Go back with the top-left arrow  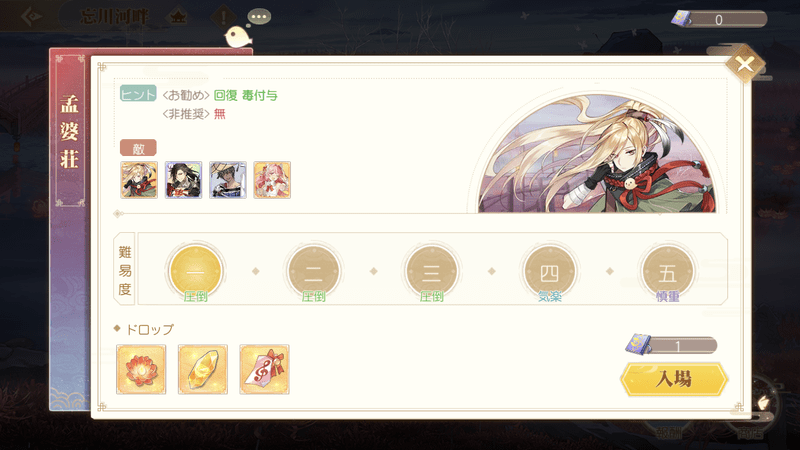[x=32, y=16]
